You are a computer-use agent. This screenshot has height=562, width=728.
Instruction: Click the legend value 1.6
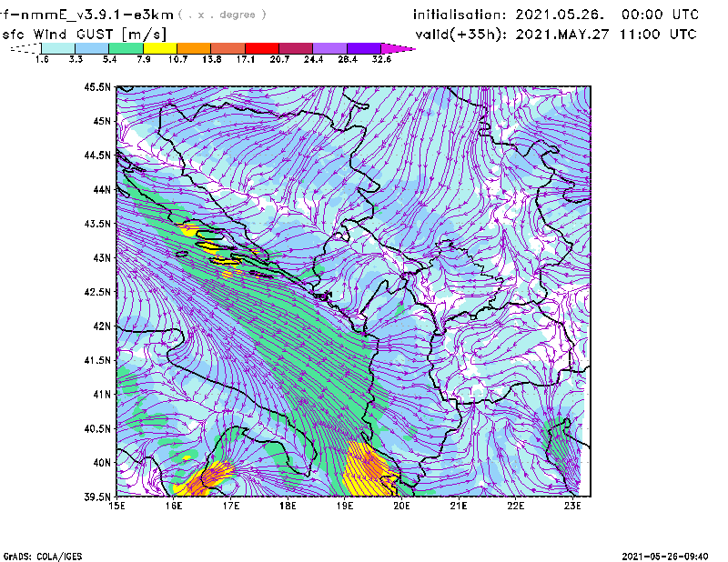pyautogui.click(x=42, y=59)
